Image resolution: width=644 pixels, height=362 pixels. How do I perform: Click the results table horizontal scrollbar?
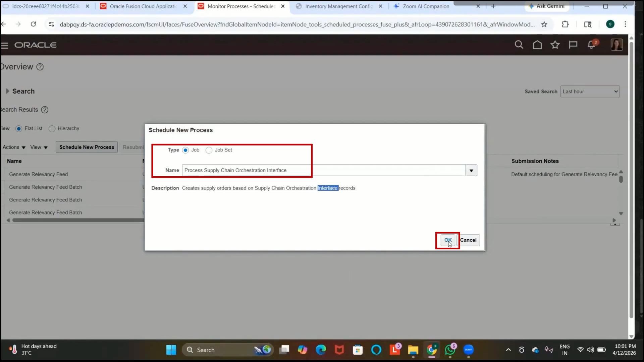78,220
